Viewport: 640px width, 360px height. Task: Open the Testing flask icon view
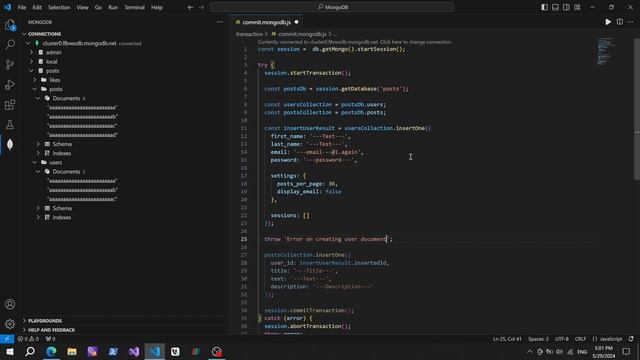10,125
